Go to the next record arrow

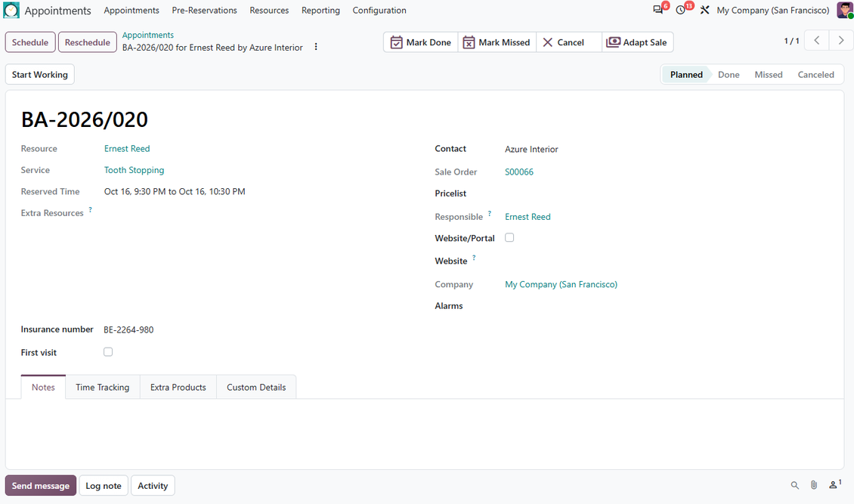841,40
